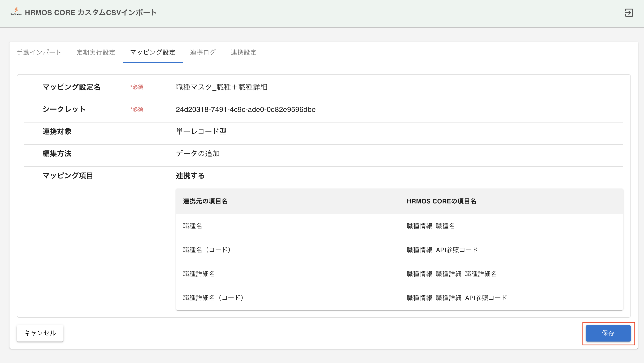Click the 単一レコード型 value

coord(201,131)
